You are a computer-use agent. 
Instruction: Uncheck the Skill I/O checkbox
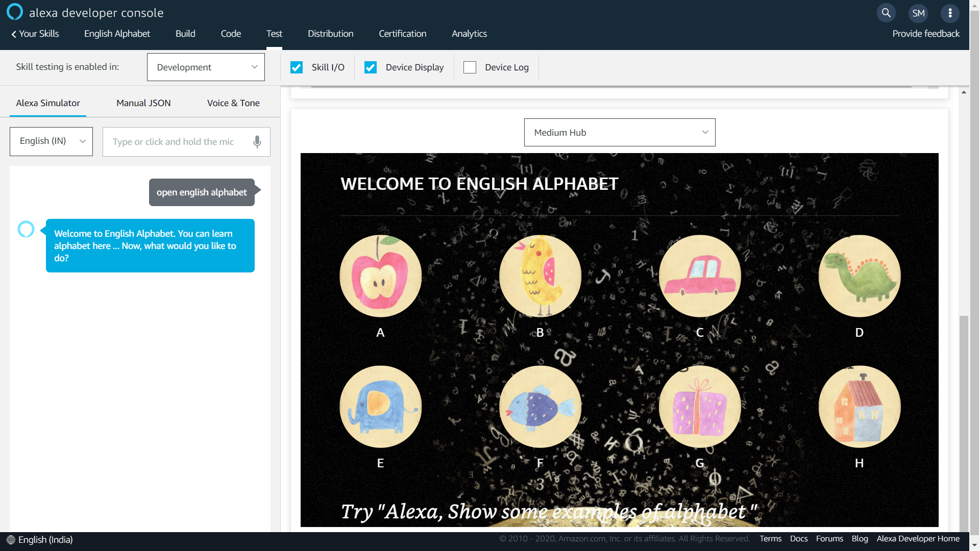point(297,67)
